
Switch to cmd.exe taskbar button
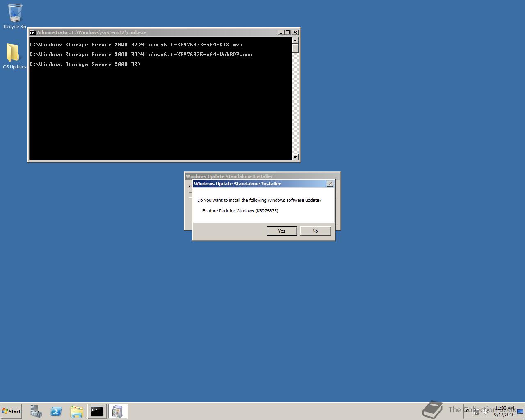coord(97,411)
